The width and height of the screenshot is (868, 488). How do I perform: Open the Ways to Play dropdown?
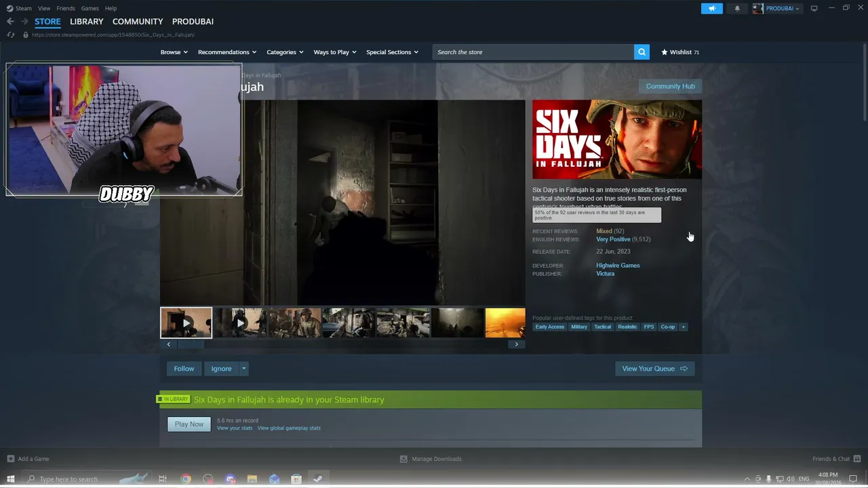tap(335, 52)
